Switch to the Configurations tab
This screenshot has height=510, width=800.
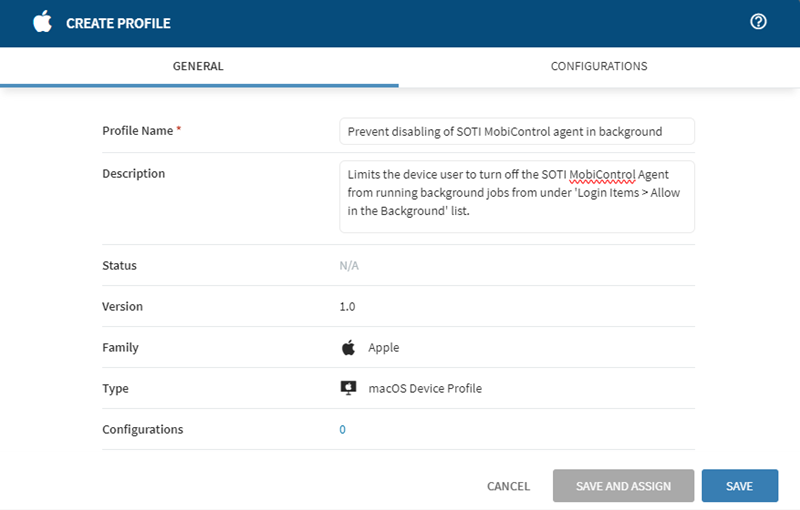(599, 66)
